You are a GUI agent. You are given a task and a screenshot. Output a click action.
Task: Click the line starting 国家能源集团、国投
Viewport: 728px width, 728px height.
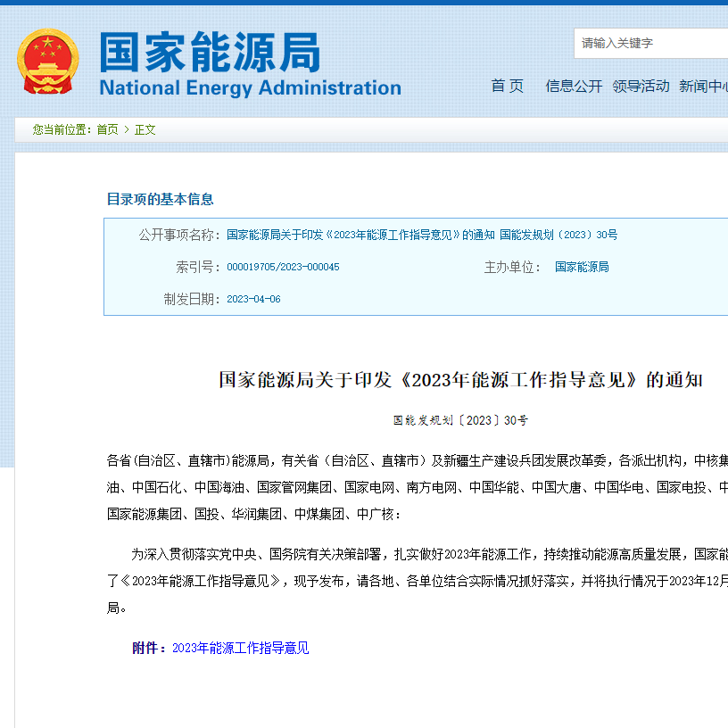[253, 514]
